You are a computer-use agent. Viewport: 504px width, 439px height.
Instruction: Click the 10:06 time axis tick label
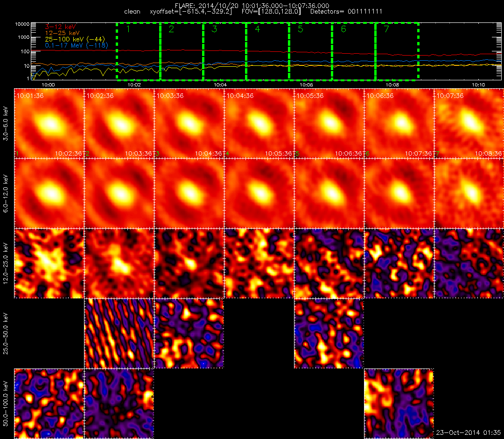click(306, 85)
